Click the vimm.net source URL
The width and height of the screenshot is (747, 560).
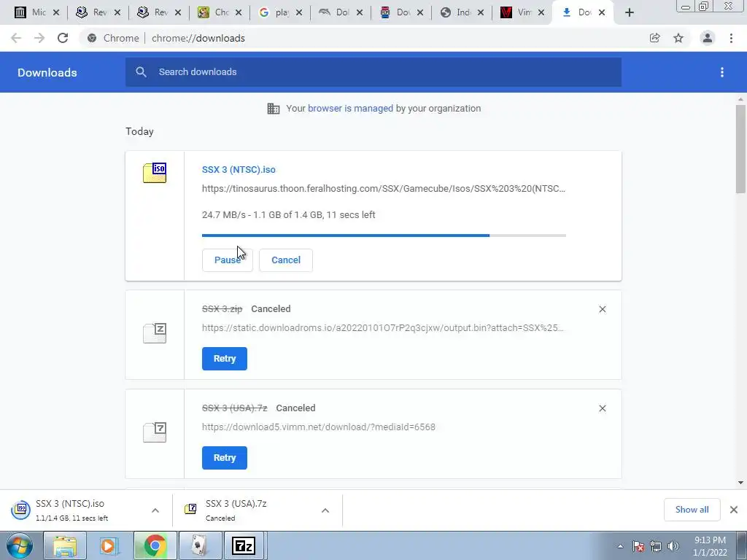point(319,427)
